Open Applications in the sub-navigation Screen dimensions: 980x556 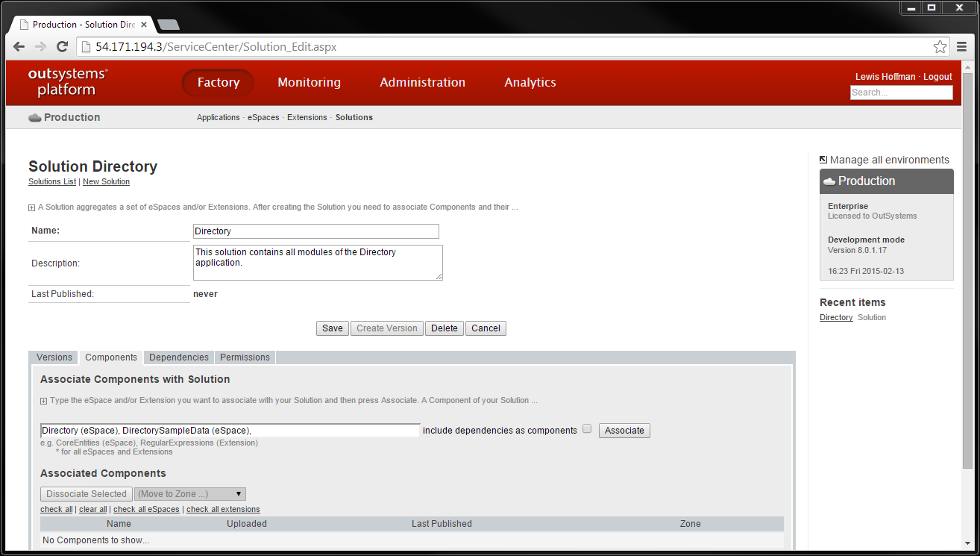(x=219, y=117)
